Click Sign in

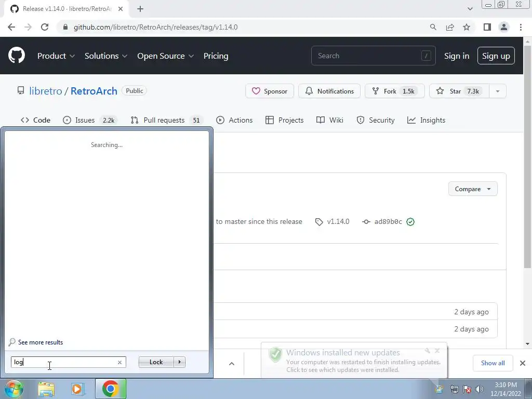(x=457, y=56)
